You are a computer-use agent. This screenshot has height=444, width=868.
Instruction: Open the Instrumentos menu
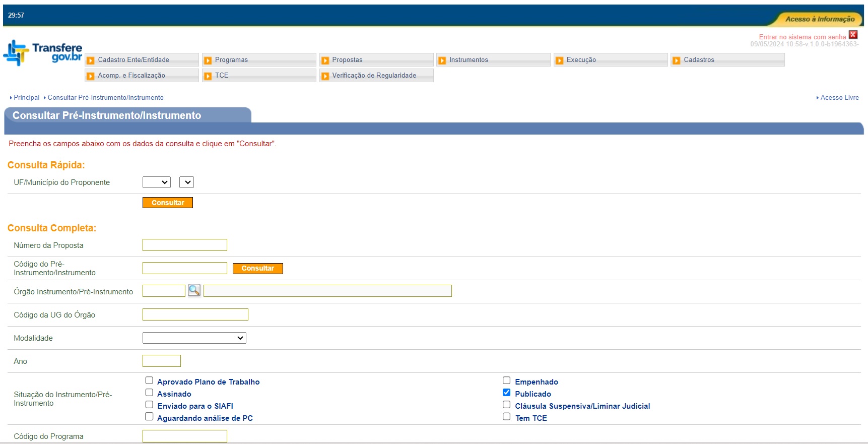click(469, 60)
